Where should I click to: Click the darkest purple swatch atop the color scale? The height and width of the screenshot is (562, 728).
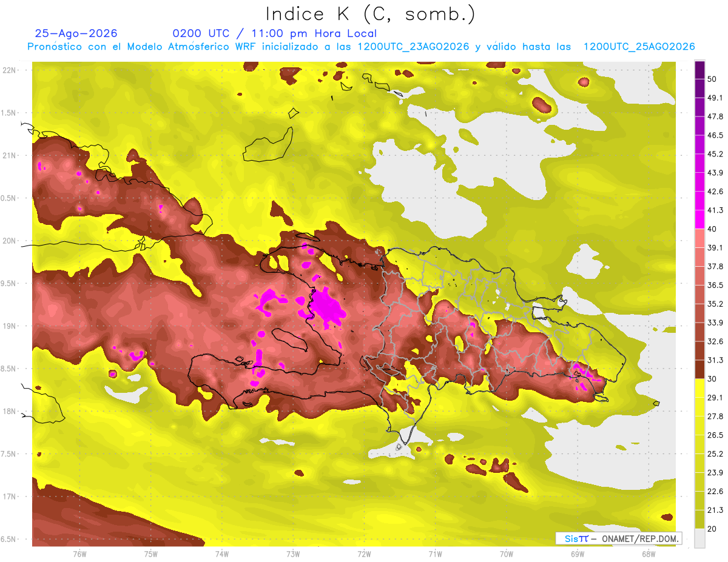click(x=699, y=71)
